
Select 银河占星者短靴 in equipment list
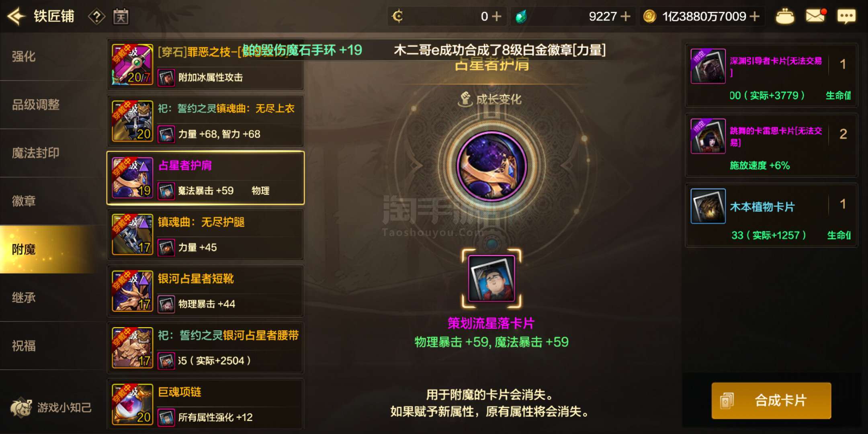pos(205,291)
